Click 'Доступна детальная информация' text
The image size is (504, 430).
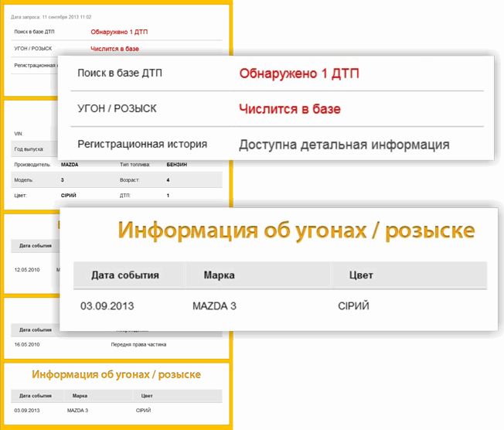(x=344, y=145)
